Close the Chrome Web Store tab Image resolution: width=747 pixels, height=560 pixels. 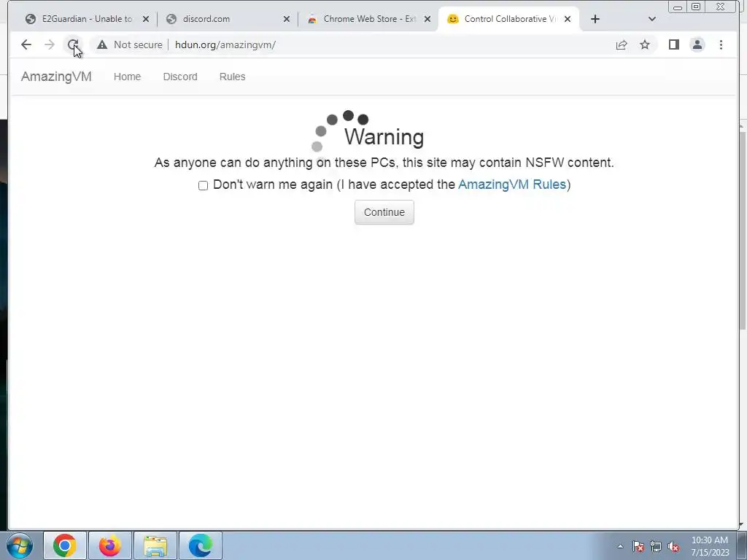pos(427,19)
